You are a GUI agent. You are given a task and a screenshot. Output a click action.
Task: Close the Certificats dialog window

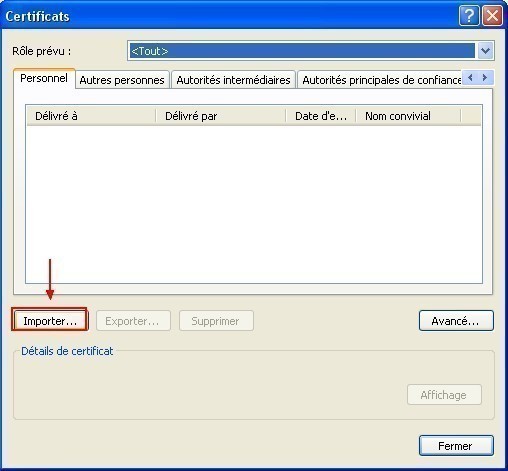(x=492, y=15)
